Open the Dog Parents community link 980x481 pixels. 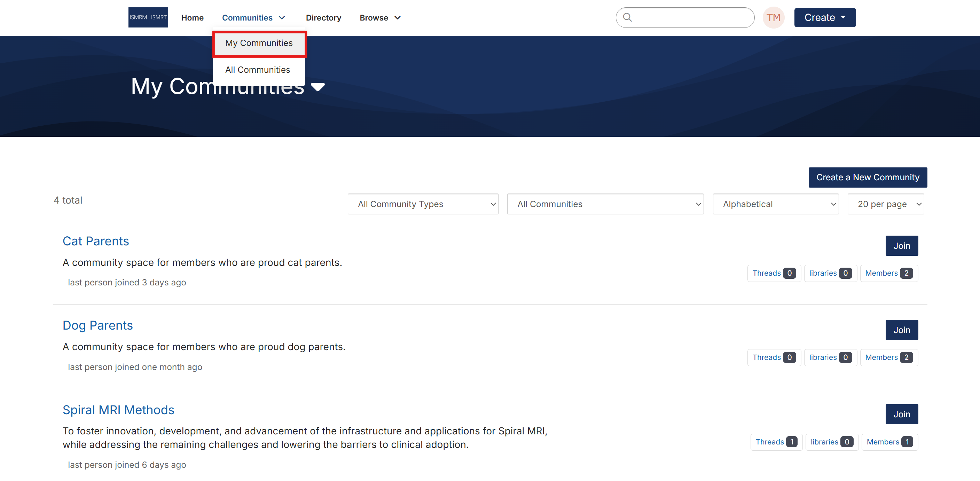coord(98,325)
